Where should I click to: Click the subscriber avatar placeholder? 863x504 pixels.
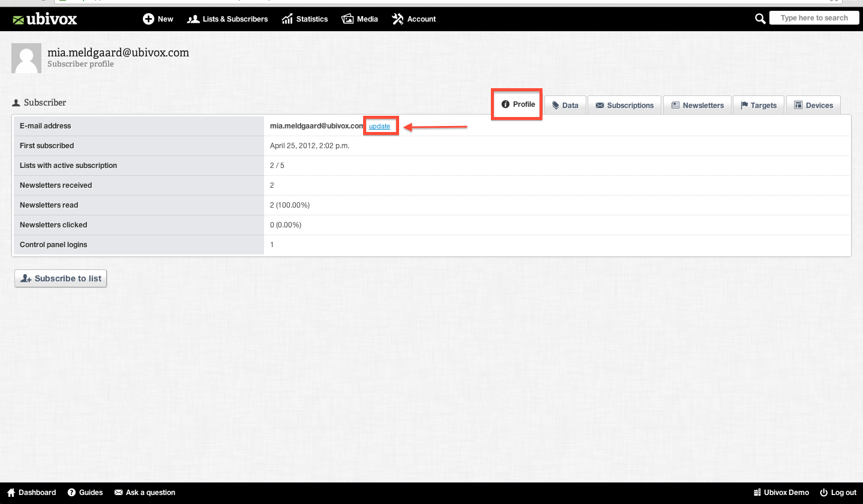pyautogui.click(x=26, y=58)
